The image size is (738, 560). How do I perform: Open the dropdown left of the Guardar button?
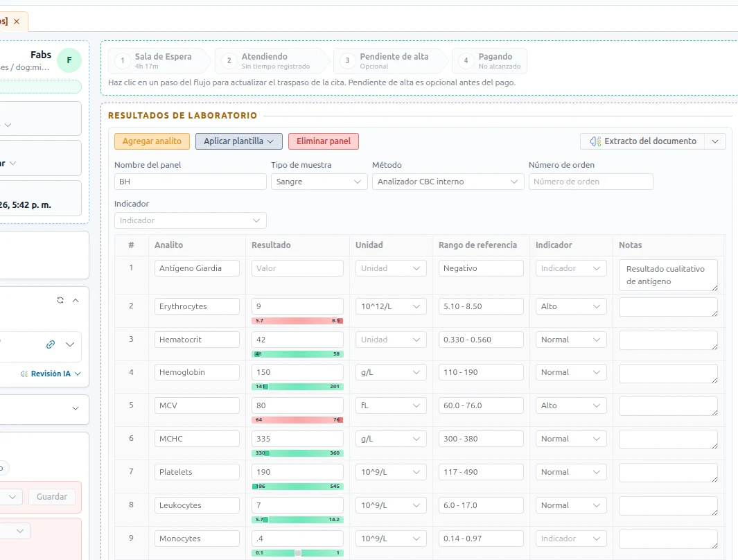pyautogui.click(x=10, y=497)
